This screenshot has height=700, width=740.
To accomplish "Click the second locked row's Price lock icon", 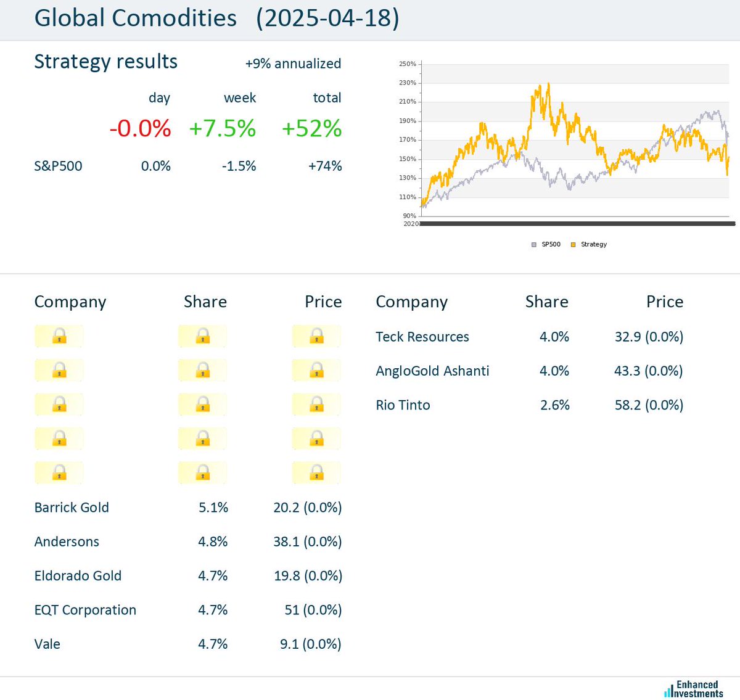I will click(317, 370).
